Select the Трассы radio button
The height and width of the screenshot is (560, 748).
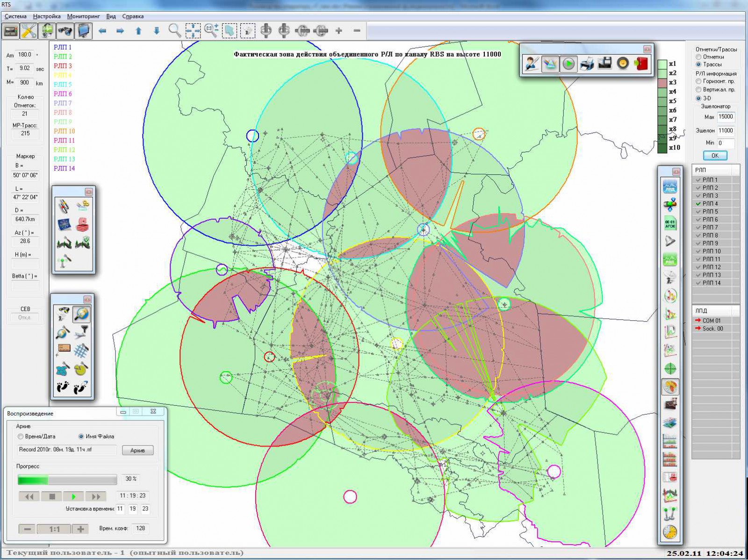(x=699, y=65)
